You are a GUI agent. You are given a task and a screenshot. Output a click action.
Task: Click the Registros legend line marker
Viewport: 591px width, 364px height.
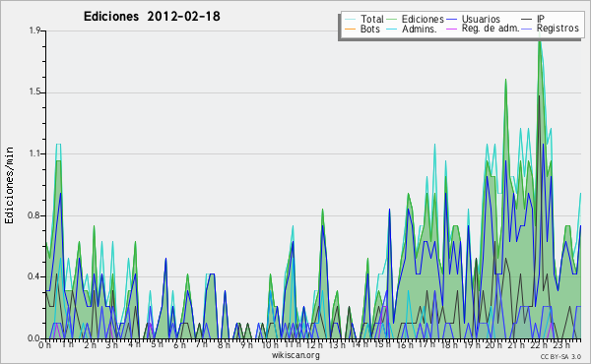coord(527,29)
